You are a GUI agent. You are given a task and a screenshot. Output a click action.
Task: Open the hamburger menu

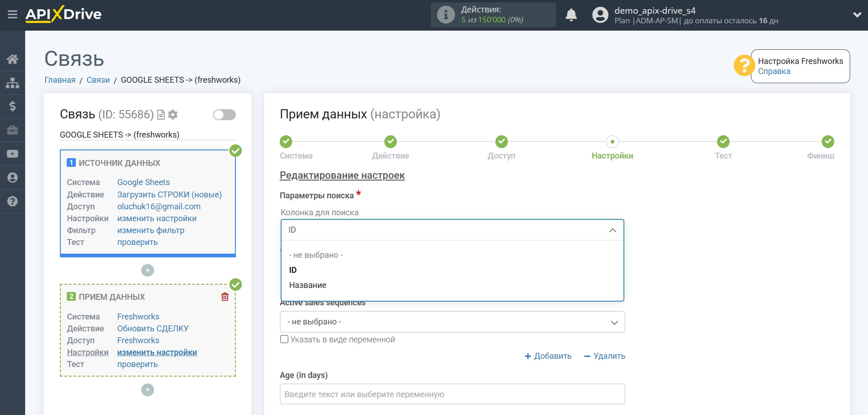point(12,15)
